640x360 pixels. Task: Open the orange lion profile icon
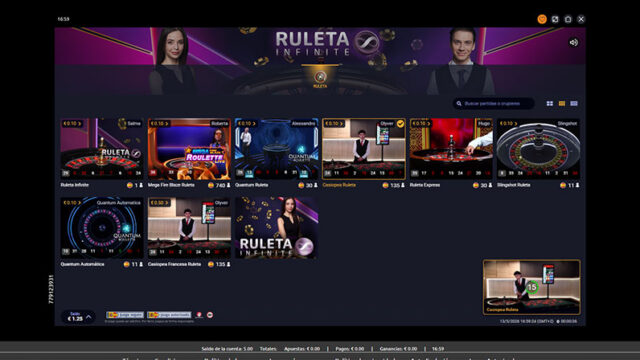click(x=542, y=19)
